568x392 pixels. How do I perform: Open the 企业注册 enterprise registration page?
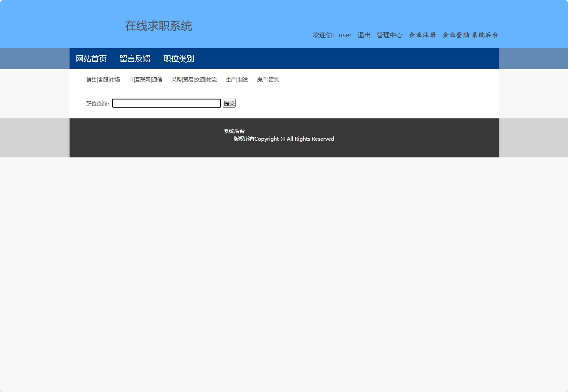click(422, 35)
